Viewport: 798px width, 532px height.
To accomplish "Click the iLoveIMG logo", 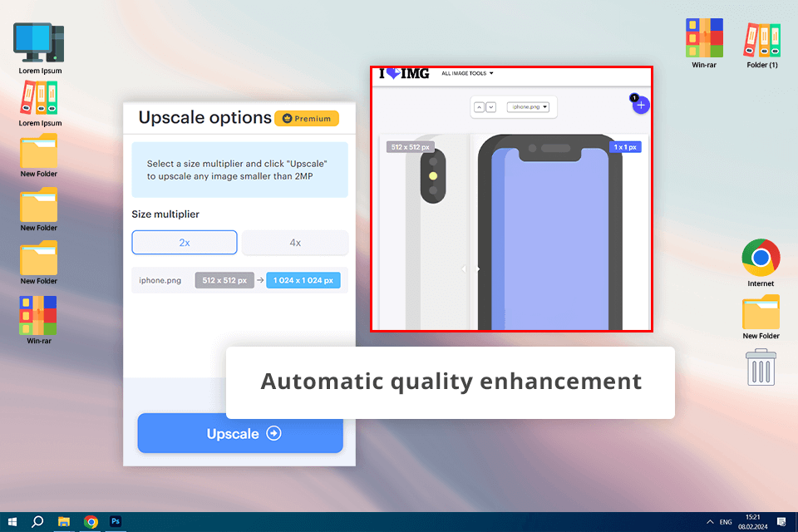I will [x=404, y=74].
